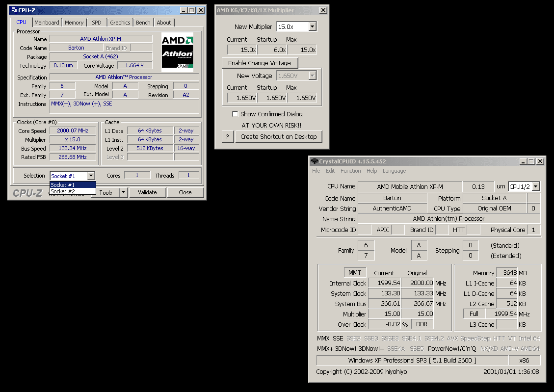This screenshot has width=554, height=392.
Task: Open the CPU1/2 selector in CrystalCPUID
Action: coord(536,186)
